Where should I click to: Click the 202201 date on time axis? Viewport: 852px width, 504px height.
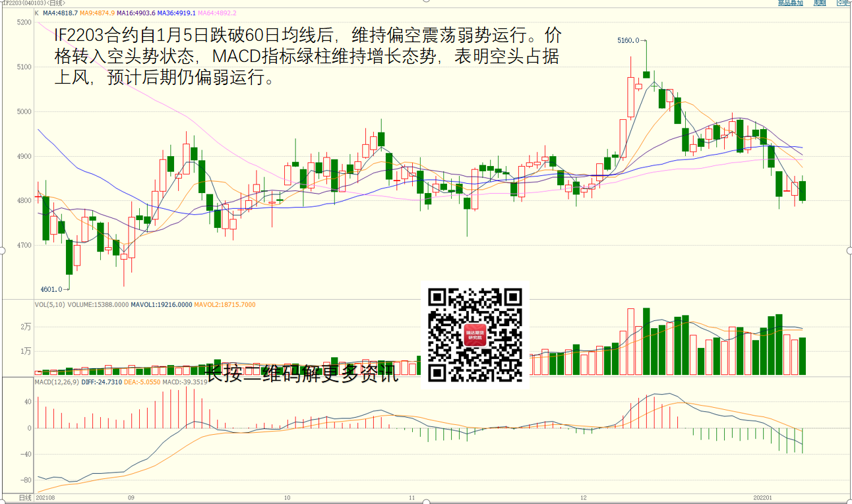(x=766, y=497)
